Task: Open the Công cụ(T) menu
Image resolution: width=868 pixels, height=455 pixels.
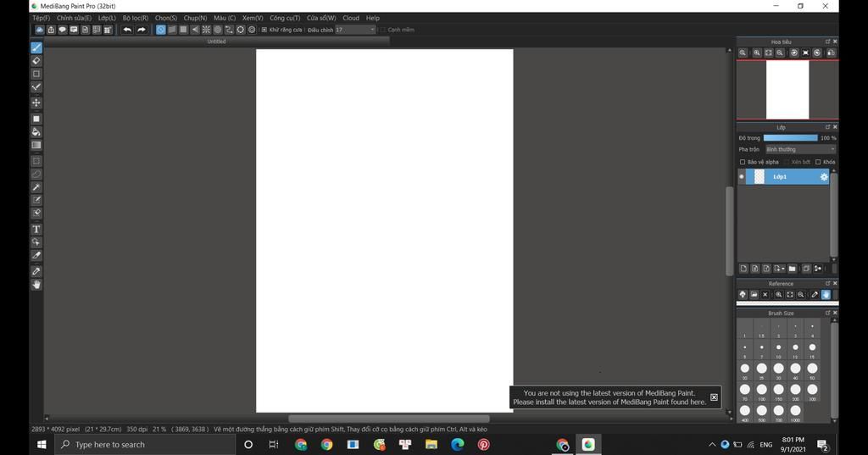Action: [x=285, y=18]
